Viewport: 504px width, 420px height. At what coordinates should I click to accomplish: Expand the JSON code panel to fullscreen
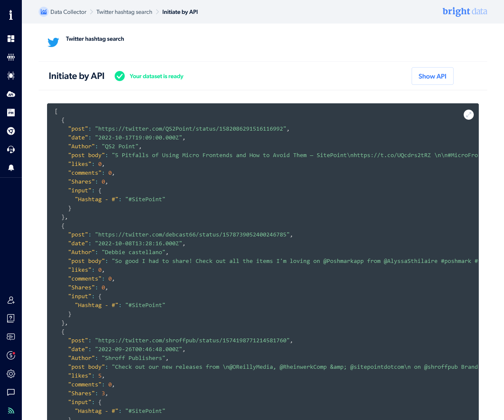(x=469, y=115)
